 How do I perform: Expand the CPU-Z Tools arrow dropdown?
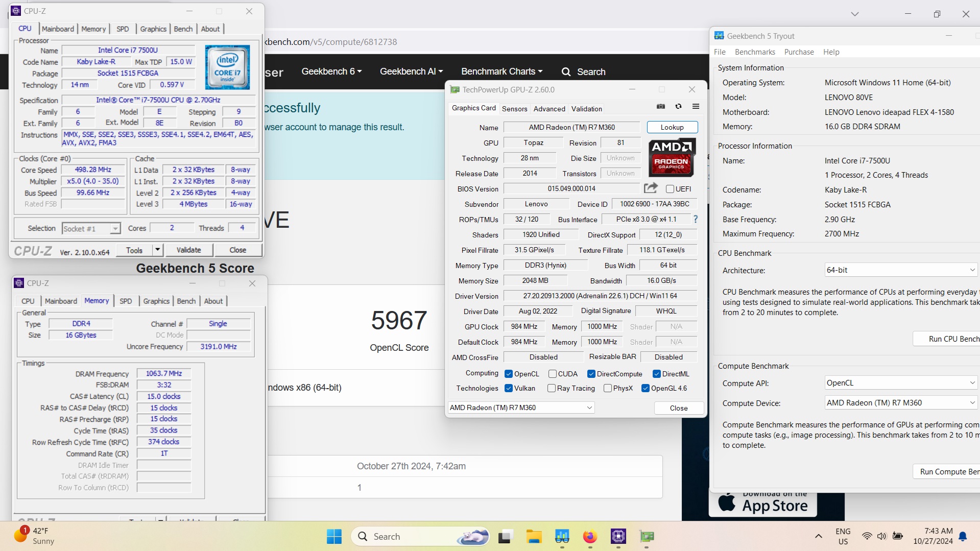[x=157, y=250]
